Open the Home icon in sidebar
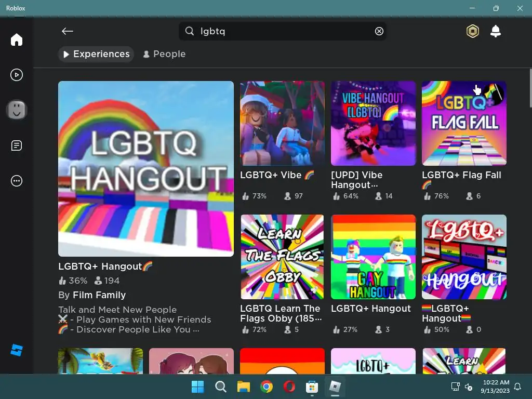 (x=16, y=39)
